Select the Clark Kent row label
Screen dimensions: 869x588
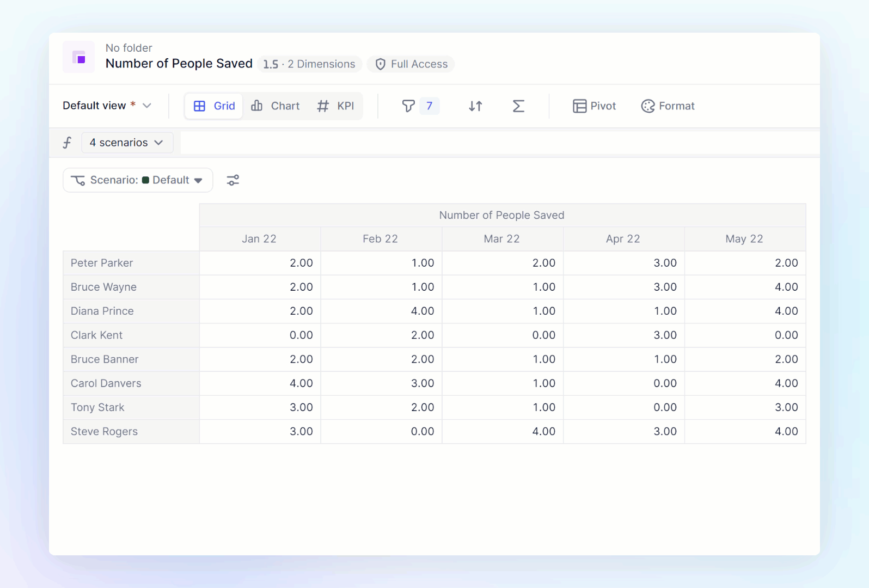131,335
